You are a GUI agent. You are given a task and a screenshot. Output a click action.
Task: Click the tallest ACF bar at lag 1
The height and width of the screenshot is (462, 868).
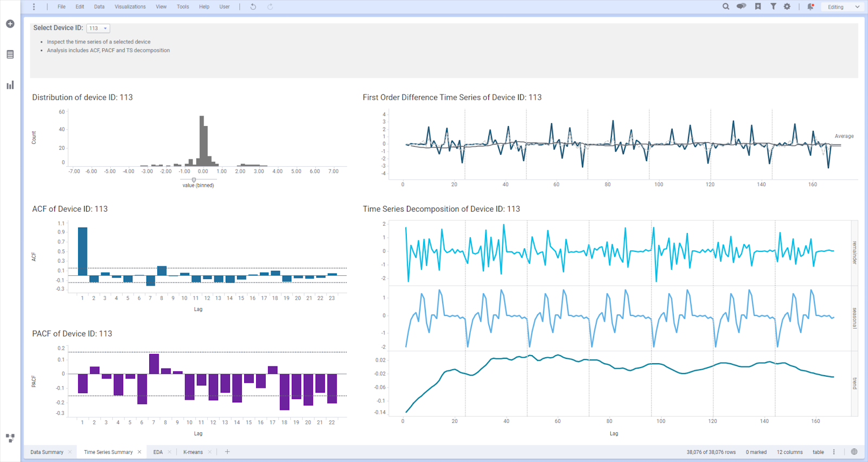click(82, 251)
